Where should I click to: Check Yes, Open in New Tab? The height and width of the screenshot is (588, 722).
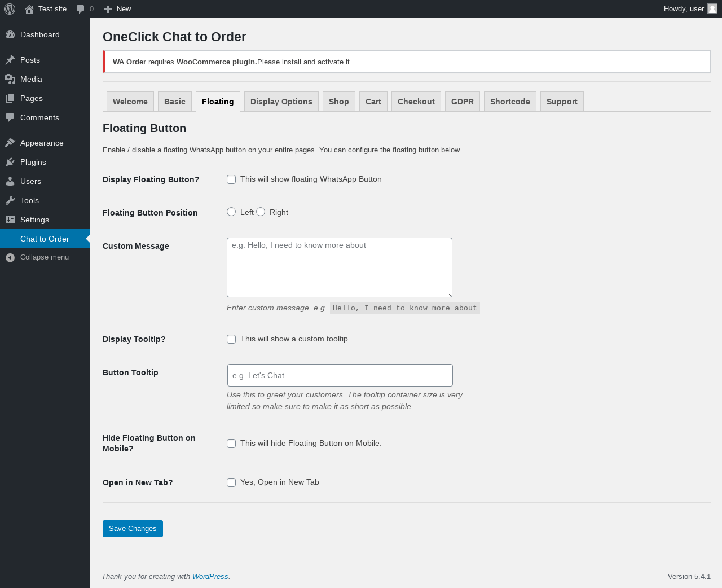[x=231, y=482]
